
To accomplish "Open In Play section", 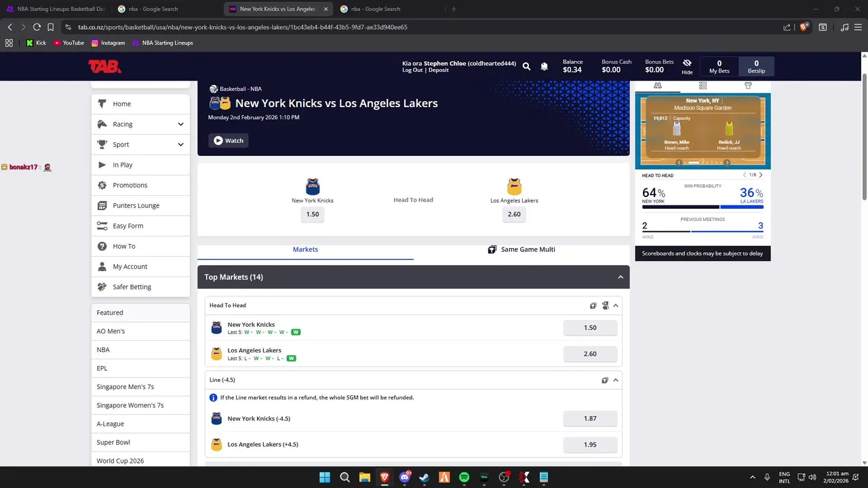I will pyautogui.click(x=140, y=165).
